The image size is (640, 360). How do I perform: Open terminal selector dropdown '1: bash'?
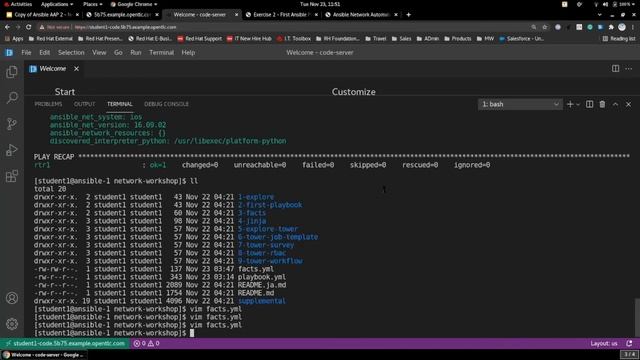[x=520, y=104]
